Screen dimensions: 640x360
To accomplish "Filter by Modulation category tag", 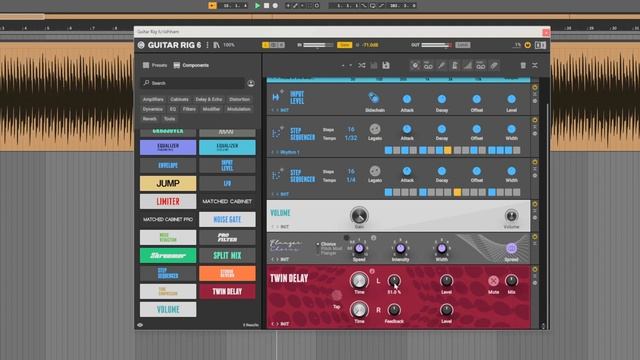I will tap(239, 109).
